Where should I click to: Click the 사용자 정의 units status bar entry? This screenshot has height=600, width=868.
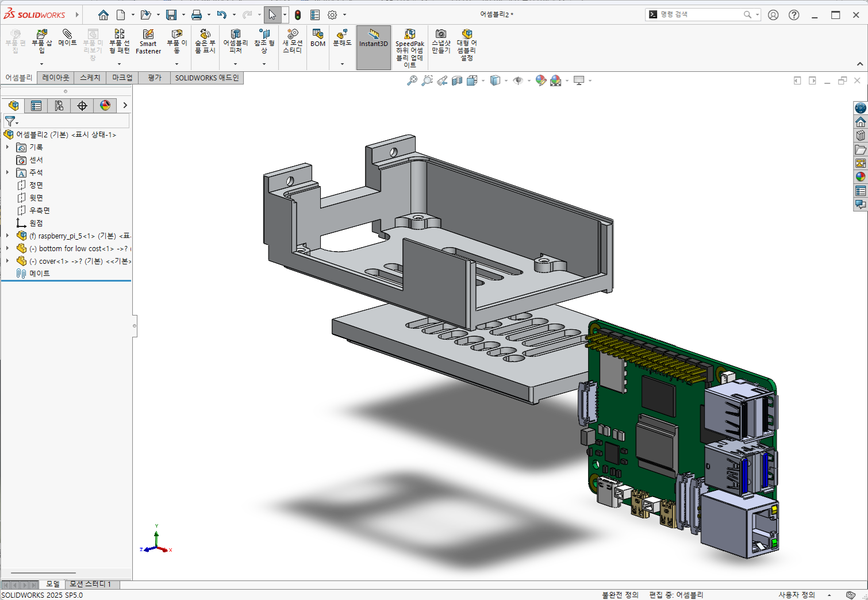797,595
